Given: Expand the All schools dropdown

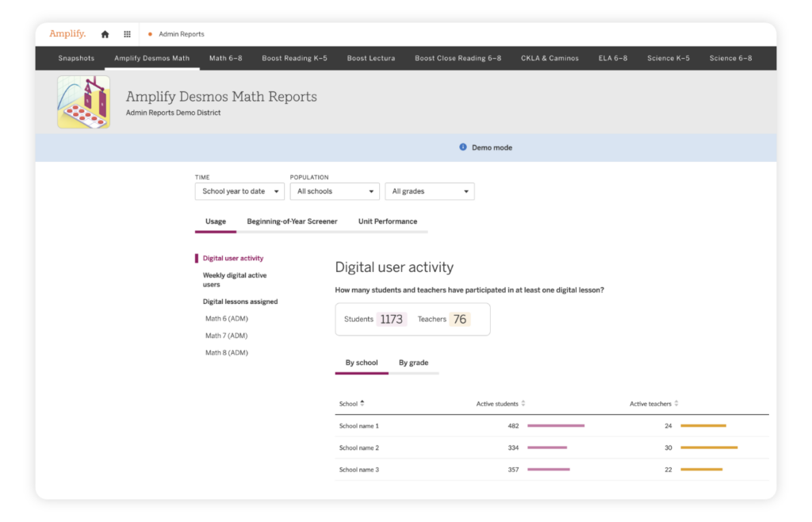Looking at the screenshot, I should (334, 191).
